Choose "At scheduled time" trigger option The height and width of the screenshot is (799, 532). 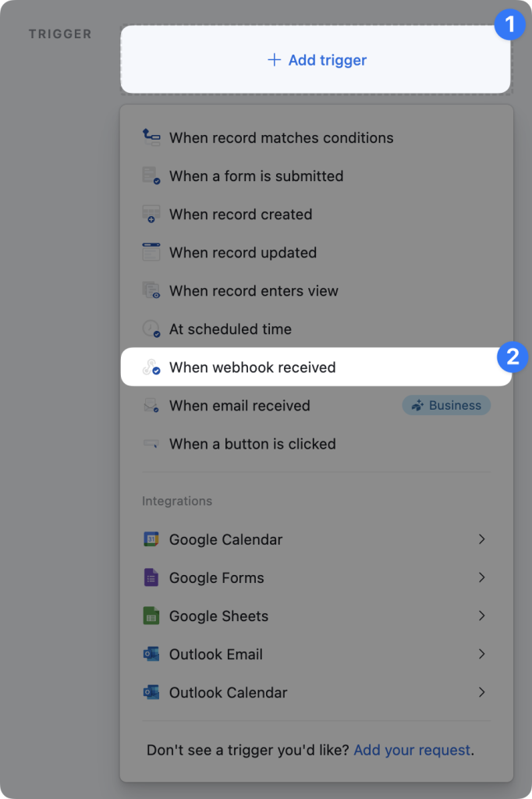click(230, 329)
